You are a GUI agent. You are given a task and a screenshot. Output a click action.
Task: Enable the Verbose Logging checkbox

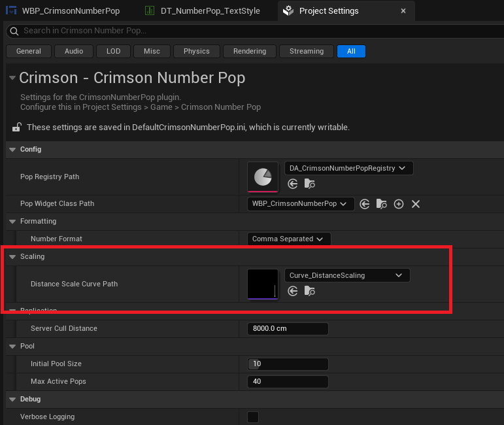(x=253, y=417)
